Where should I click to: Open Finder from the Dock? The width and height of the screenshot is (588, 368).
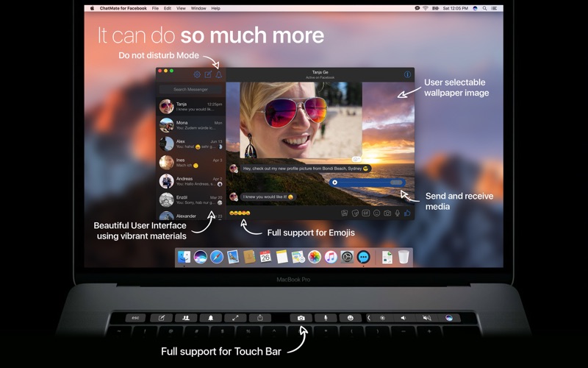pyautogui.click(x=184, y=257)
